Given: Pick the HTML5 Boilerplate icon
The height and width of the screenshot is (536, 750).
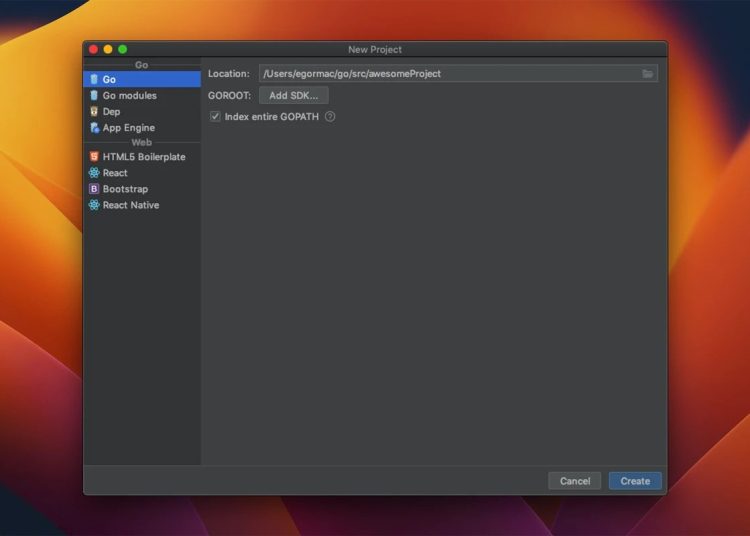Looking at the screenshot, I should (94, 157).
